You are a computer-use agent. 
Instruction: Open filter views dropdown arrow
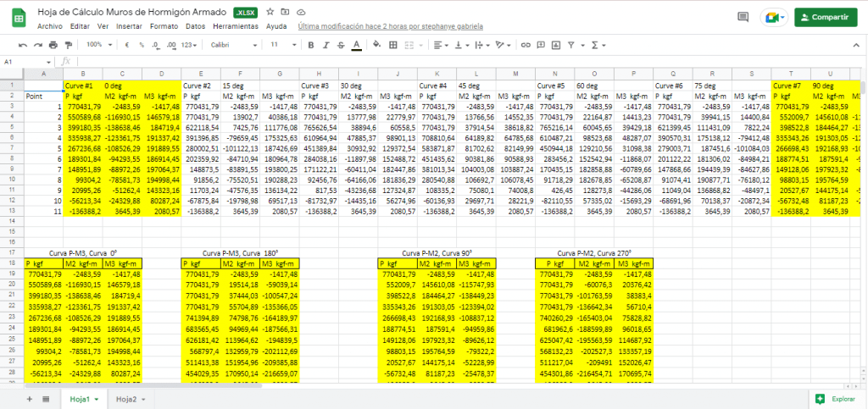pos(581,46)
